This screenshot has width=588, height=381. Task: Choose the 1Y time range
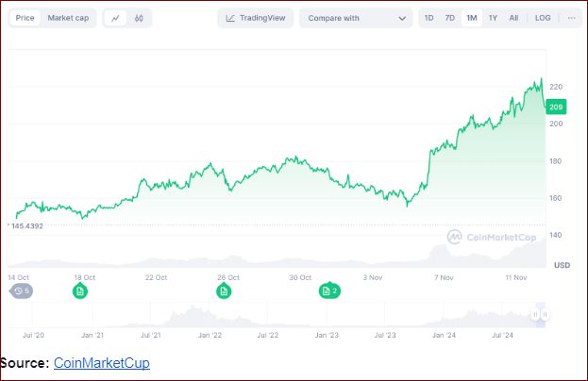[x=493, y=18]
